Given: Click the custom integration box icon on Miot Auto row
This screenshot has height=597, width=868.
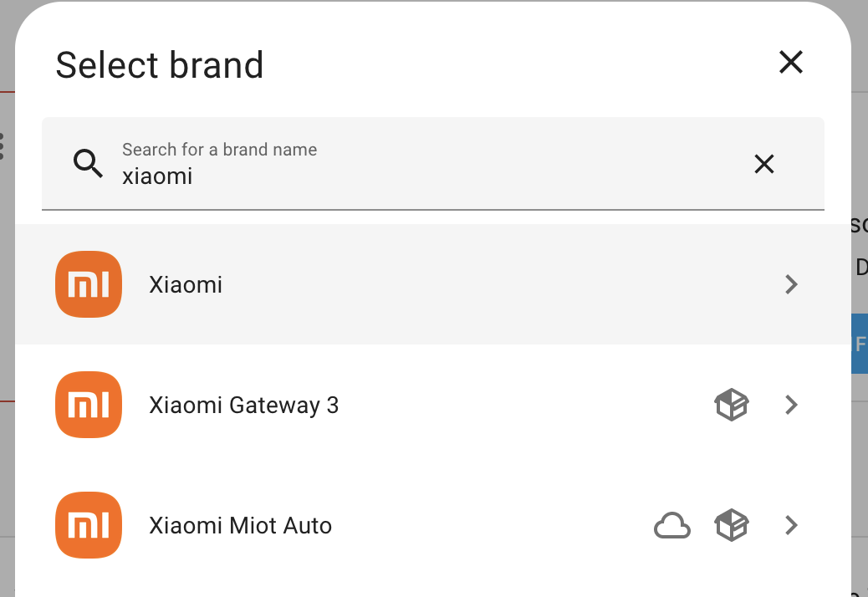Looking at the screenshot, I should [731, 525].
